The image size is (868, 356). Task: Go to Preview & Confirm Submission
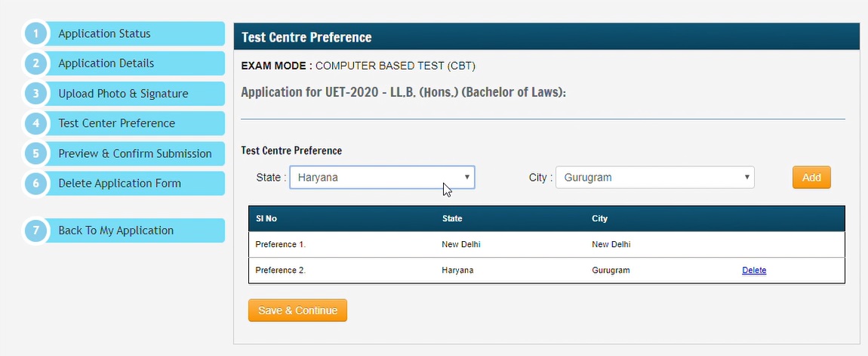[x=136, y=153]
